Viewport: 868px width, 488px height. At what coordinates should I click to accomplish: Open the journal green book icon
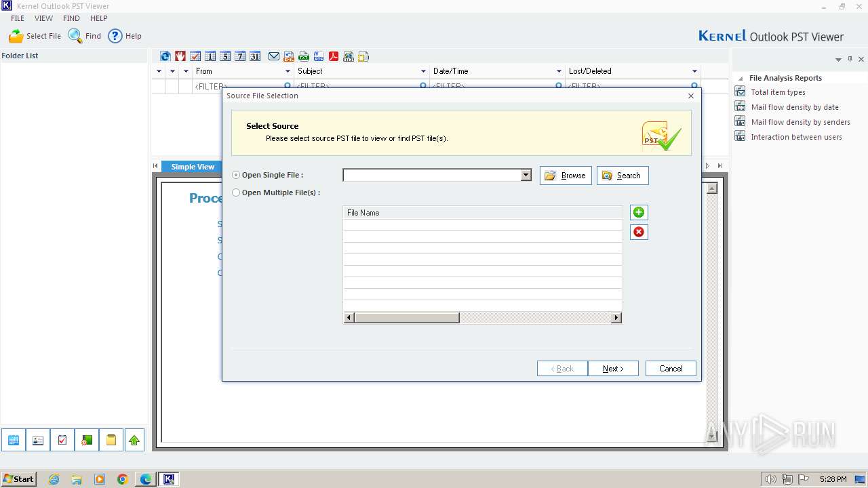tap(87, 441)
